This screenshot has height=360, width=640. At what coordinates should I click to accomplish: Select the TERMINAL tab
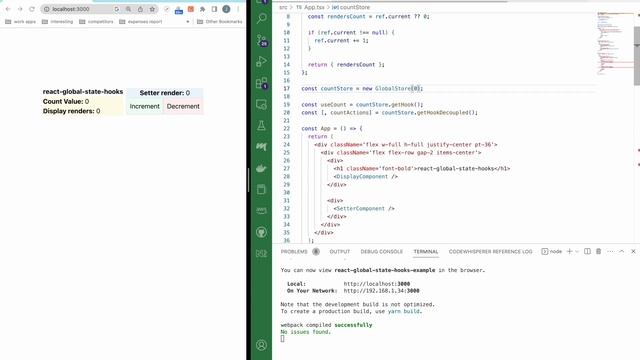[426, 251]
